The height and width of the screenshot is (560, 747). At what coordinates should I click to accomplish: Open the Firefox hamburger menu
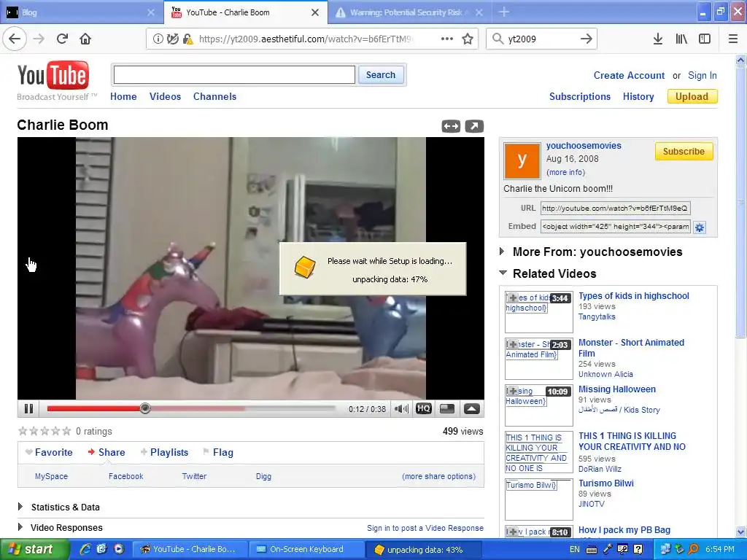[x=733, y=39]
